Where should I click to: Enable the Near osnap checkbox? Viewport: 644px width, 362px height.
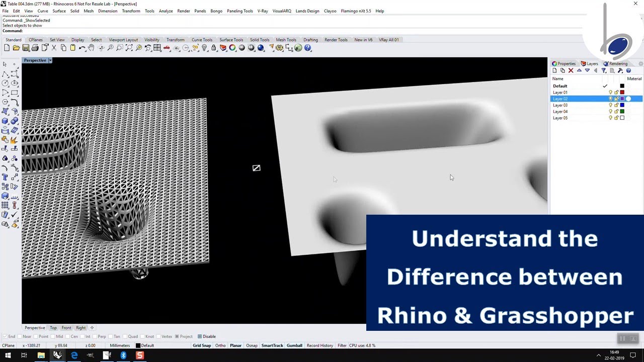20,336
